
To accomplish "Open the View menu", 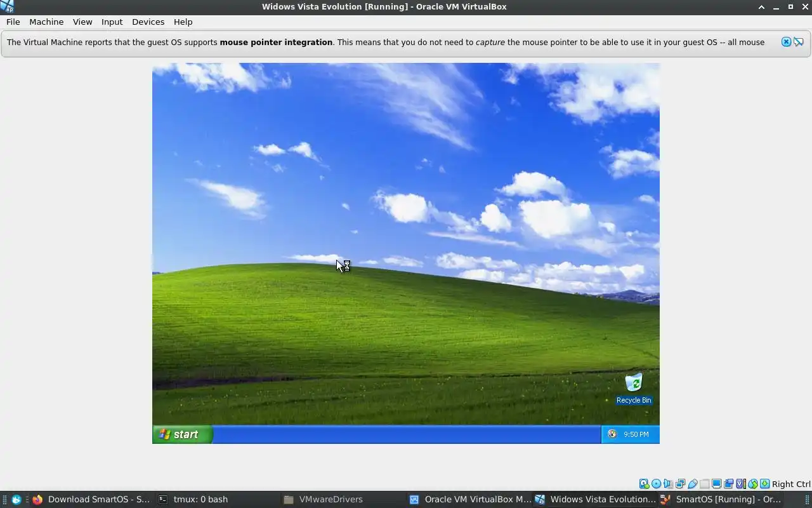I will [82, 22].
